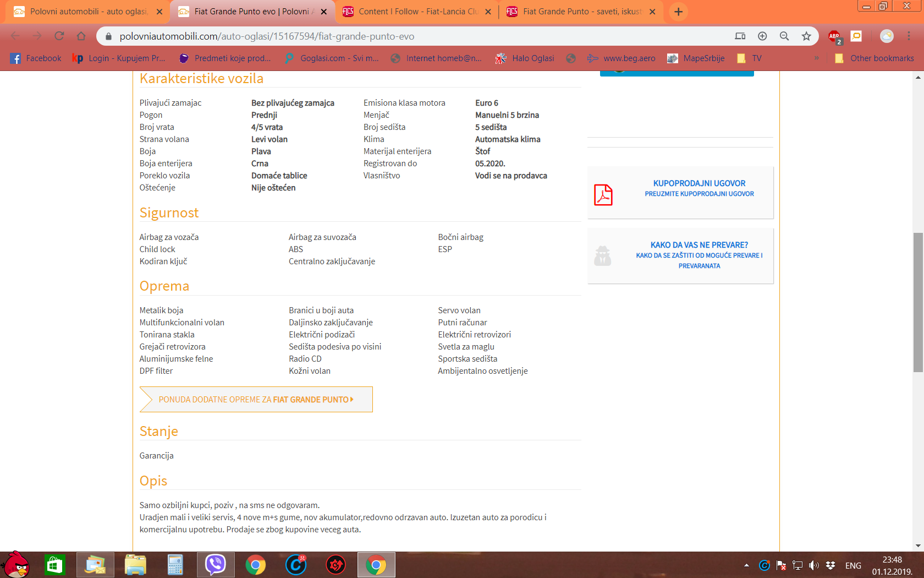
Task: Open the Calculator from taskbar
Action: point(175,565)
